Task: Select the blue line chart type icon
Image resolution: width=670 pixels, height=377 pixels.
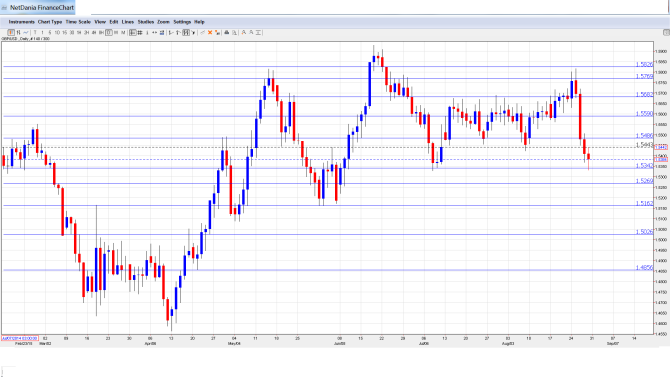Action: coord(26,32)
